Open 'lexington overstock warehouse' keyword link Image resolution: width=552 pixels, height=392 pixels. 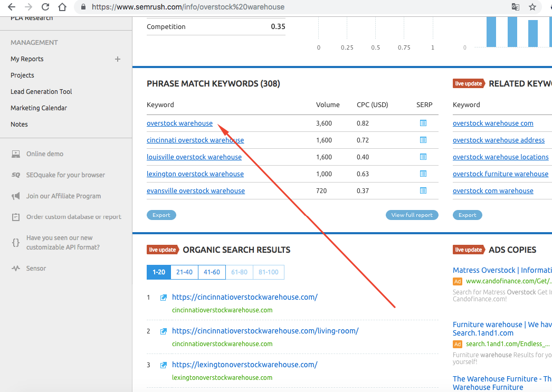click(x=195, y=174)
